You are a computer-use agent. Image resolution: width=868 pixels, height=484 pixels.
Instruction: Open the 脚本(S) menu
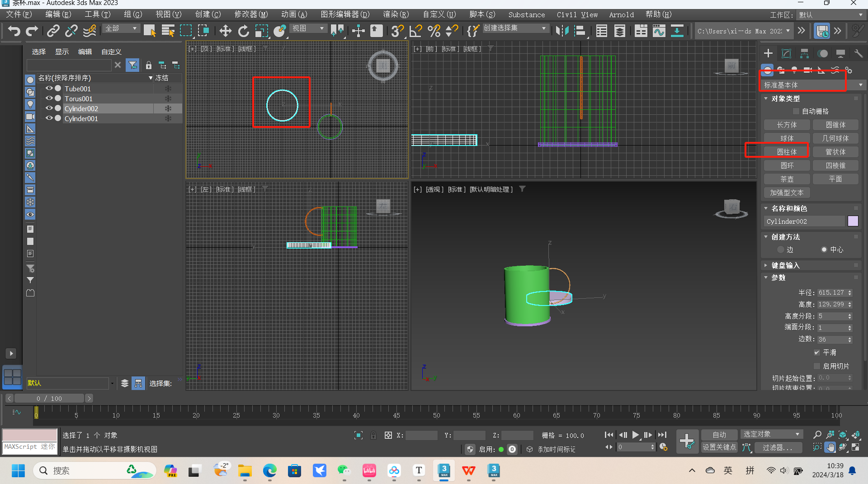[x=482, y=14]
